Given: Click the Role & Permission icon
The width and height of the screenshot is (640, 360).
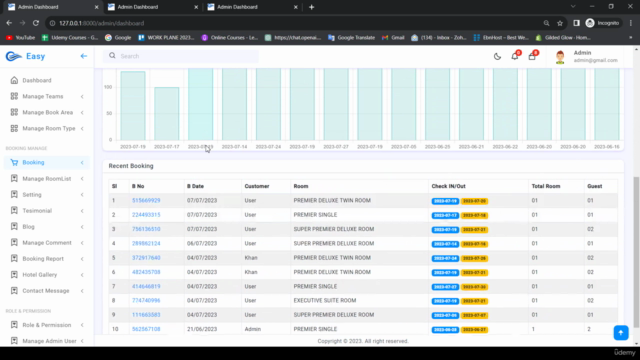Looking at the screenshot, I should (14, 325).
